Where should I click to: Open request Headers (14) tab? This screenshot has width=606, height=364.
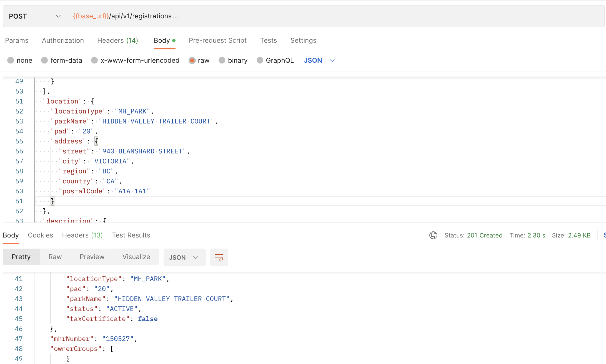(117, 41)
